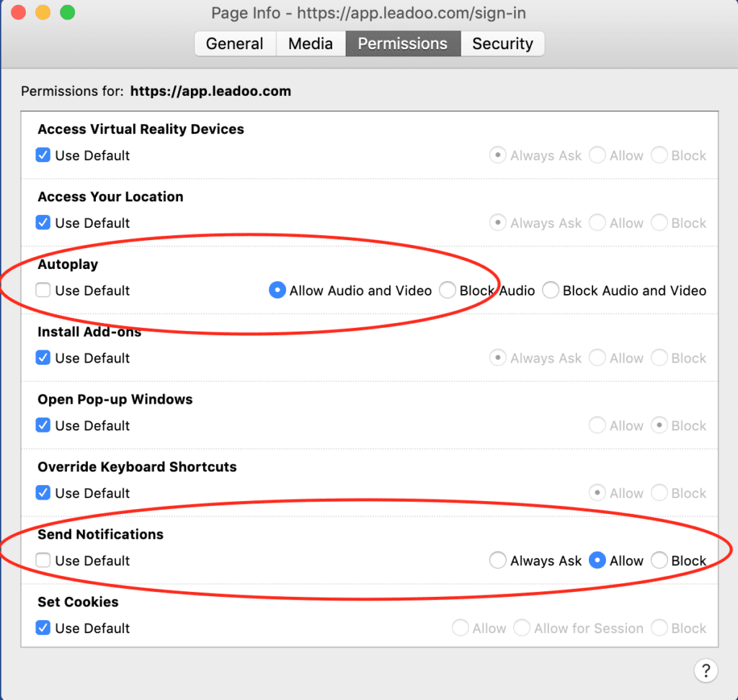Image resolution: width=738 pixels, height=700 pixels.
Task: Select Allow for Send Notifications
Action: click(597, 560)
